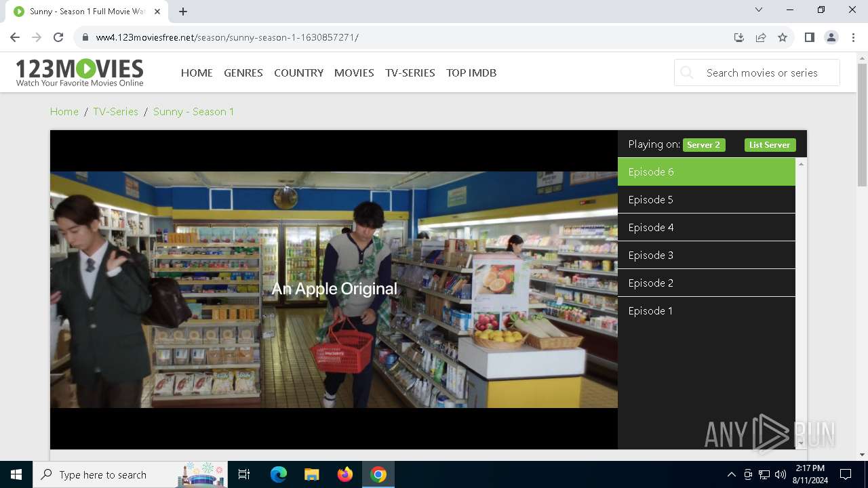Open the Chrome three-dot menu

(x=853, y=37)
